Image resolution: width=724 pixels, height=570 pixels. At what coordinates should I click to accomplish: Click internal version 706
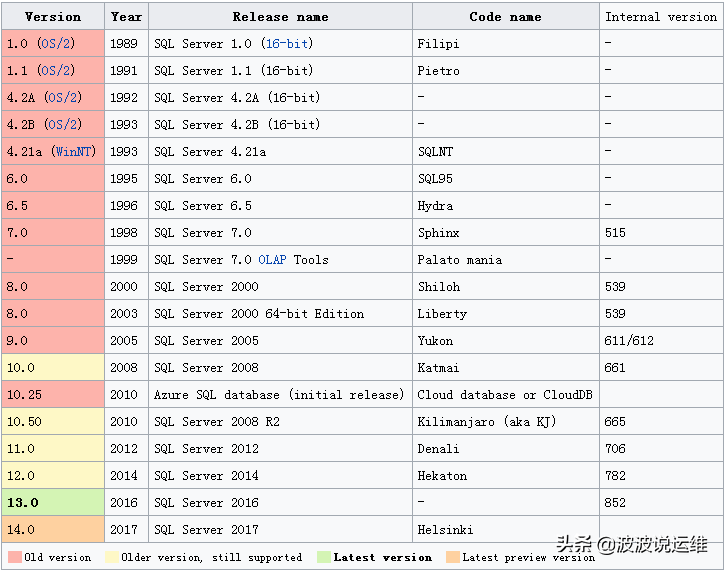click(x=615, y=449)
